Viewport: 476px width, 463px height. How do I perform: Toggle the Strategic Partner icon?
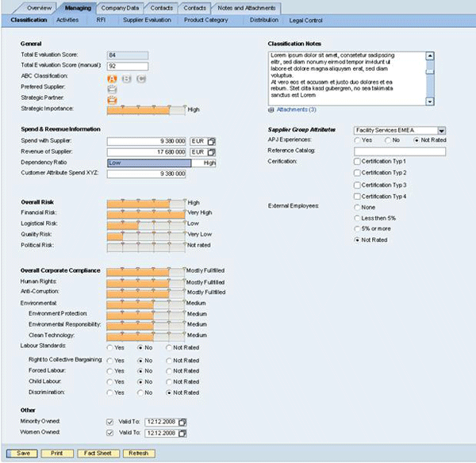pyautogui.click(x=112, y=99)
